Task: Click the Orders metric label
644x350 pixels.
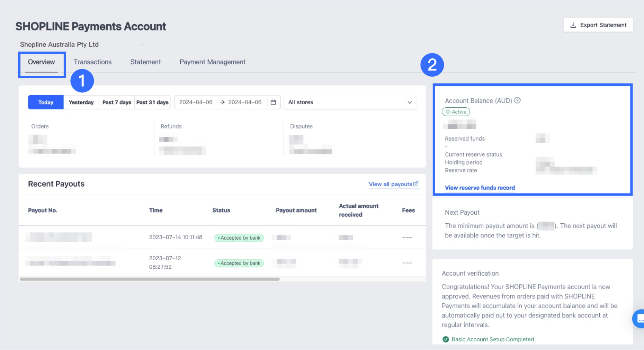Action: [x=40, y=126]
